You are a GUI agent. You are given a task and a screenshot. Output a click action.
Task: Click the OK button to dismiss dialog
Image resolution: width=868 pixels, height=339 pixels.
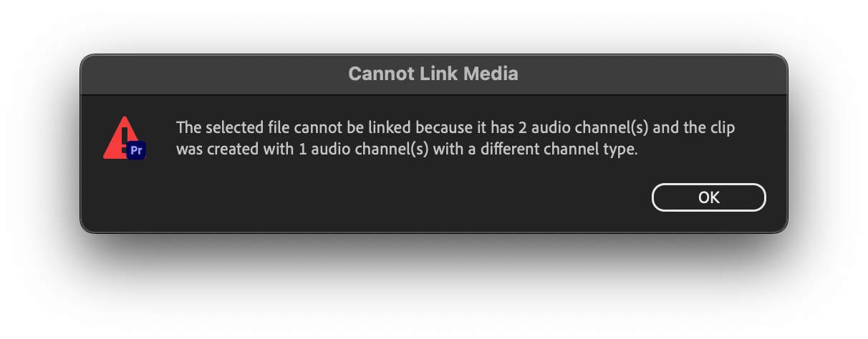708,197
